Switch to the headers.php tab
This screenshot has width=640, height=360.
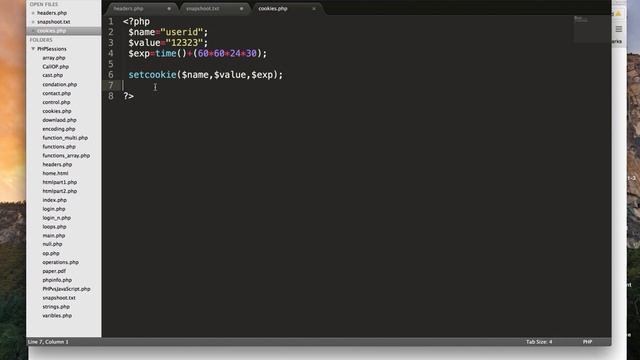coord(129,9)
